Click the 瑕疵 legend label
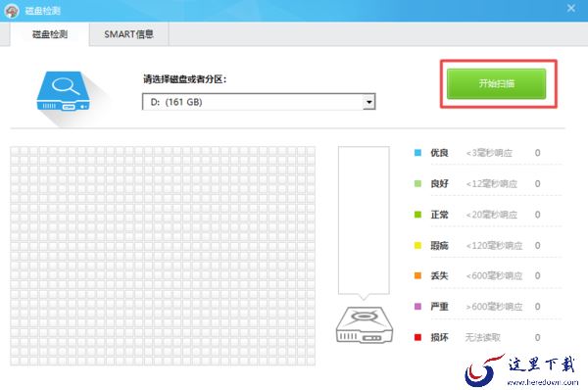 (x=439, y=245)
